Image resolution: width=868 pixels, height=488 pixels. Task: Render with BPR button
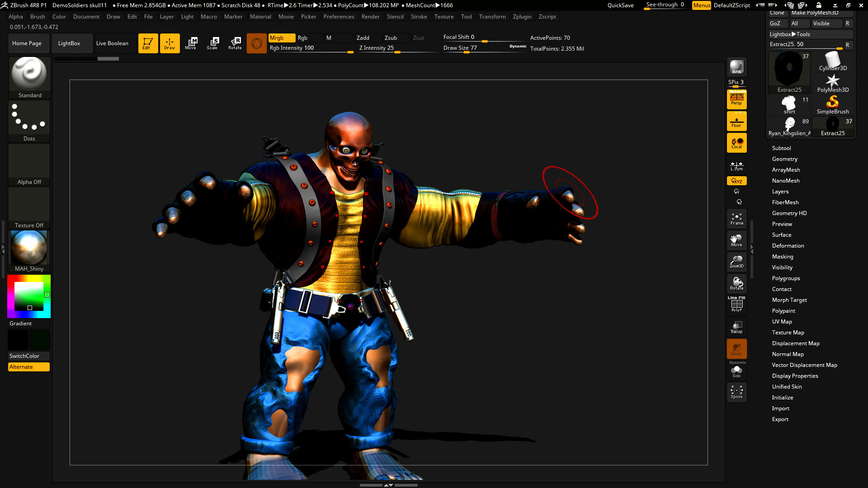(736, 67)
